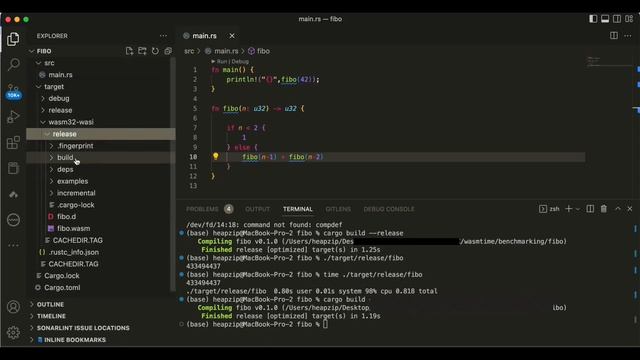Open the Search view in activity bar
This screenshot has height=360, width=640.
(x=13, y=64)
